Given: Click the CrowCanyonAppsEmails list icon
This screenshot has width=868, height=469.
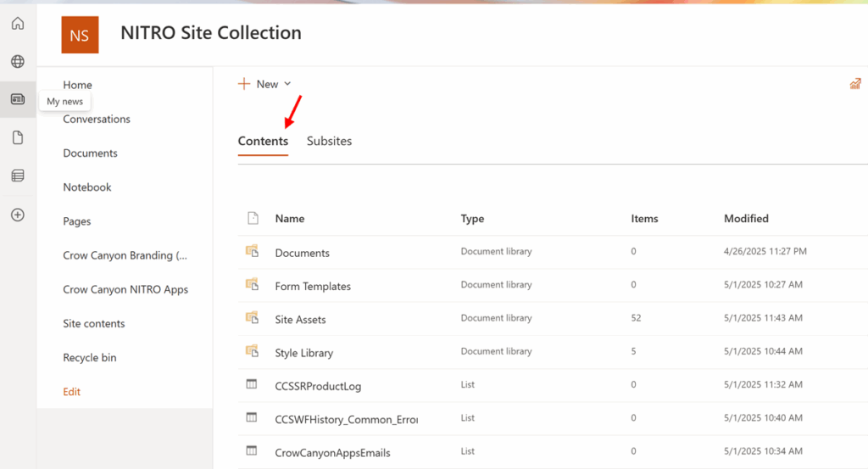Looking at the screenshot, I should coord(251,450).
